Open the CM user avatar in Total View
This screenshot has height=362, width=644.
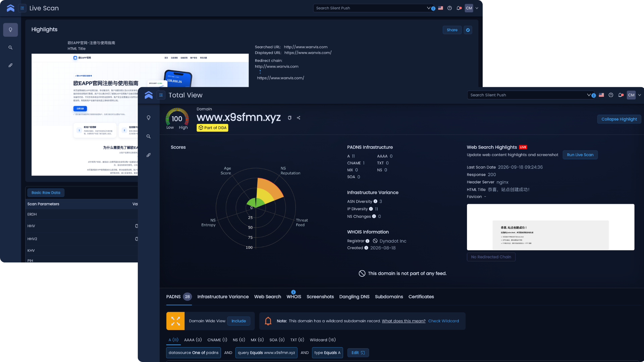coord(631,95)
